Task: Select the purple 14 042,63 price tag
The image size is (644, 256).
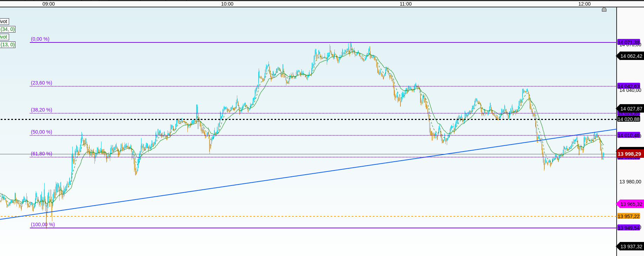Action: point(629,86)
